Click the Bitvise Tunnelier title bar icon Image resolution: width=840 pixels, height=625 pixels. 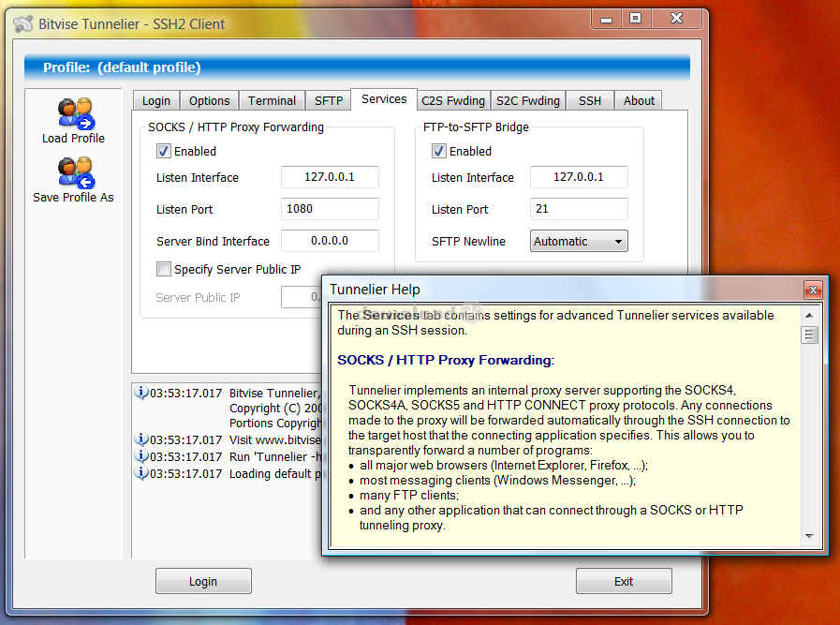23,24
